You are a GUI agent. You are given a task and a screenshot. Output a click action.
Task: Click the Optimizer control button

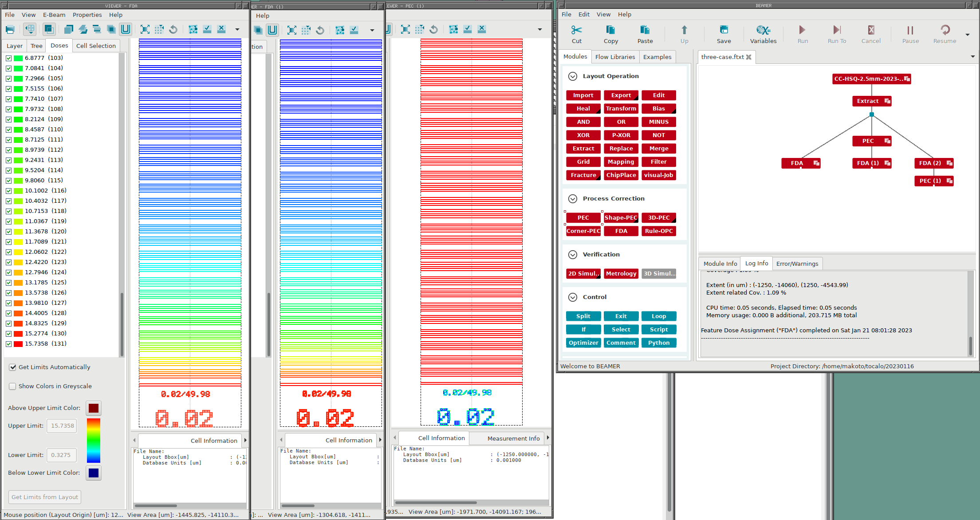pos(583,343)
